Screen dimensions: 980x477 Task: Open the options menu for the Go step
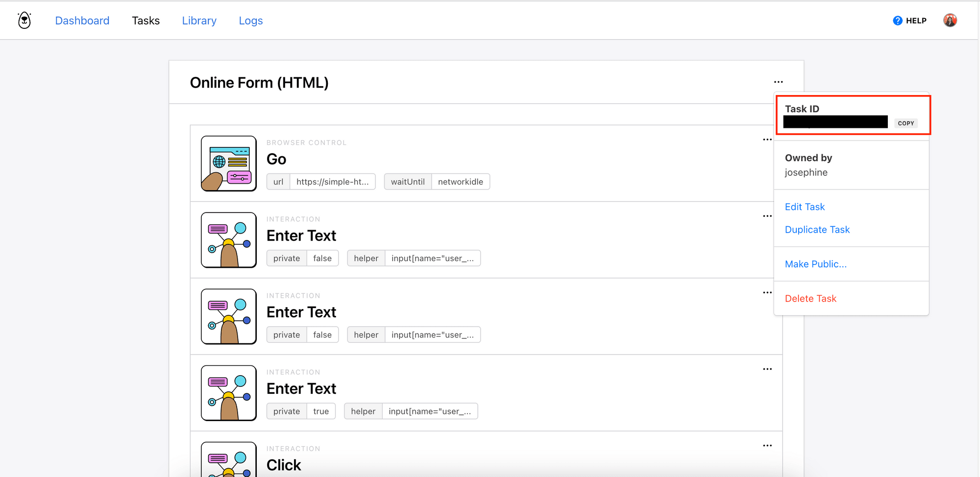click(767, 139)
